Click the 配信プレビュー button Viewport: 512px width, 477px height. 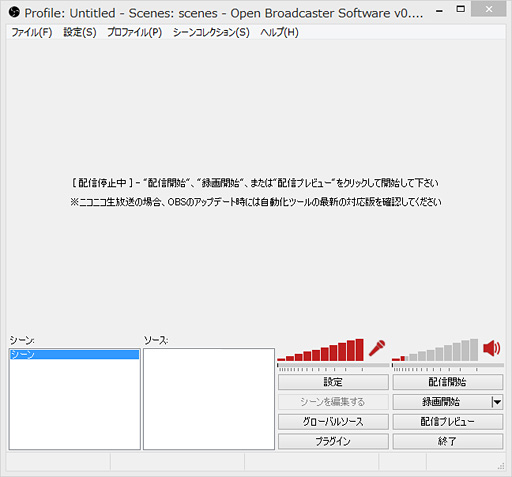(x=448, y=422)
